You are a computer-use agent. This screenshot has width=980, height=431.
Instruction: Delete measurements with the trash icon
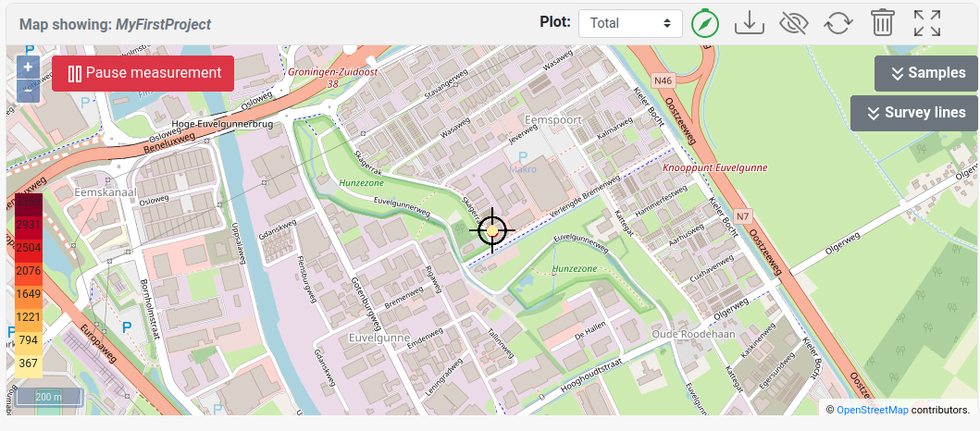click(883, 23)
